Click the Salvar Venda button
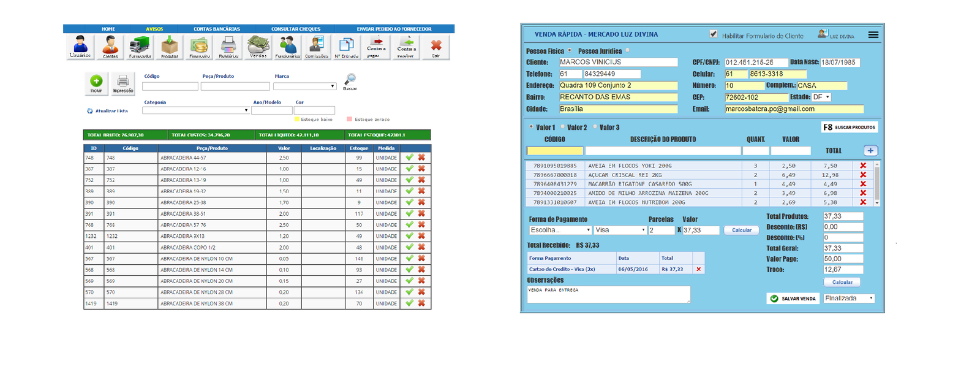The image size is (980, 374). [x=793, y=299]
